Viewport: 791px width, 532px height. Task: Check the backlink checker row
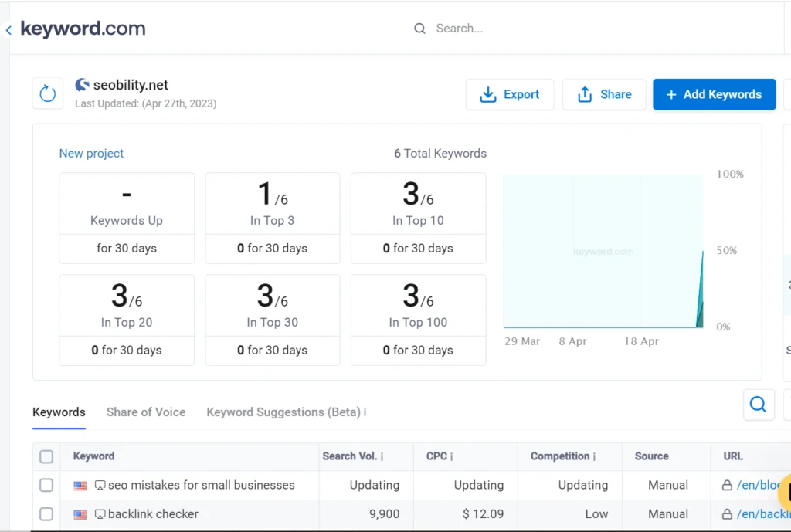pos(46,514)
